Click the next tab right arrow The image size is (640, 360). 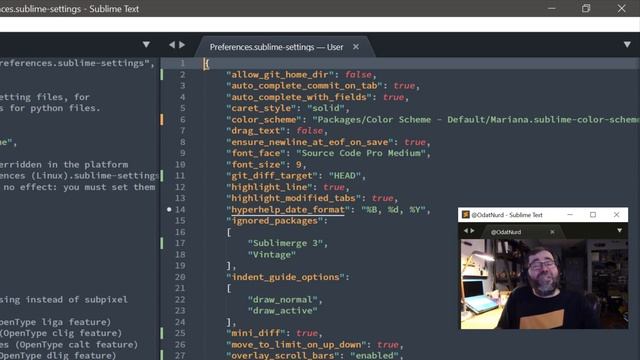coord(182,44)
